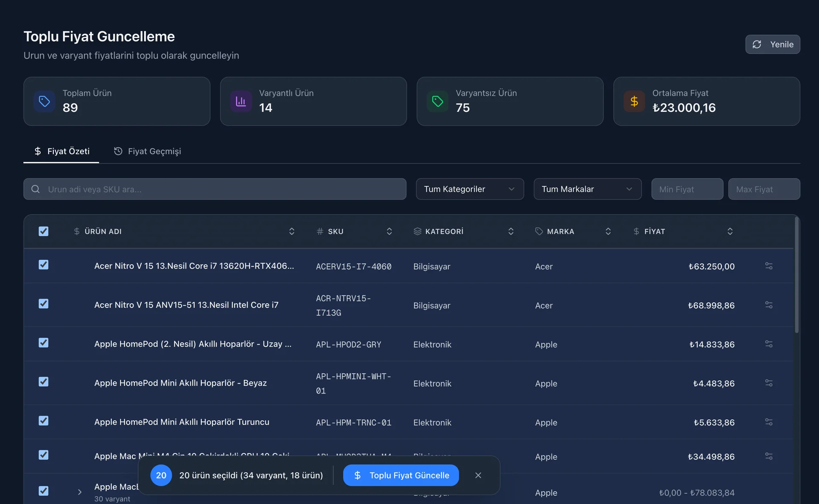Click the Yenile refresh button
The image size is (819, 504).
773,44
